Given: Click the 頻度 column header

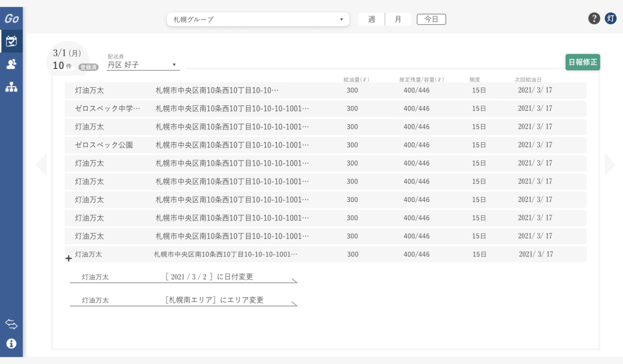Looking at the screenshot, I should (x=475, y=80).
